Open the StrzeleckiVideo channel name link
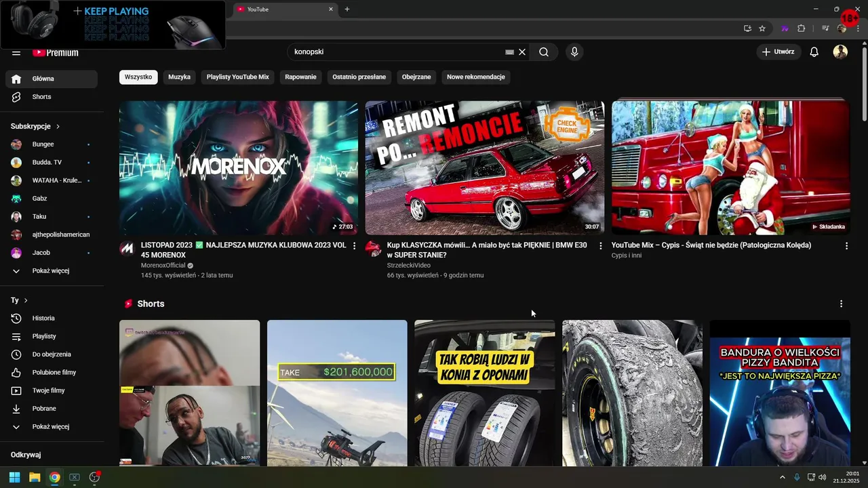This screenshot has width=868, height=488. [x=408, y=266]
